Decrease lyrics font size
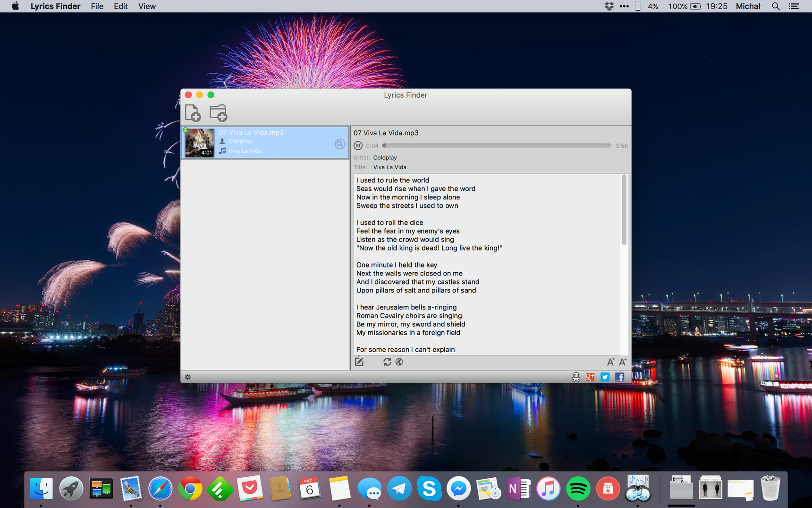 (610, 362)
